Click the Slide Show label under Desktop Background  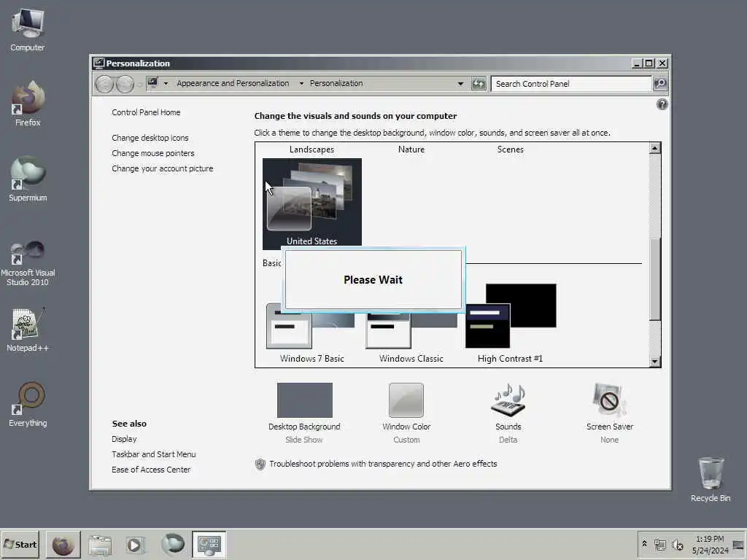pyautogui.click(x=304, y=440)
